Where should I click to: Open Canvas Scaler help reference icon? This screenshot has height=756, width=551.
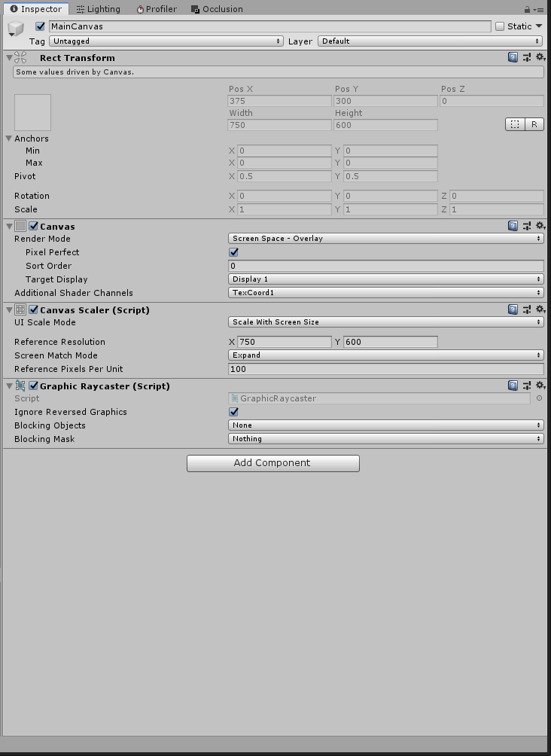[513, 309]
